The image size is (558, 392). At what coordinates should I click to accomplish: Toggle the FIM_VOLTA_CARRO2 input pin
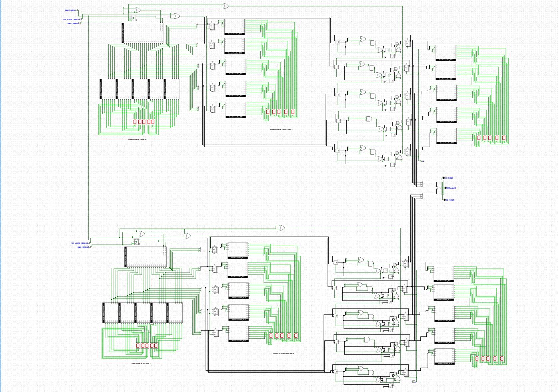tap(90, 243)
